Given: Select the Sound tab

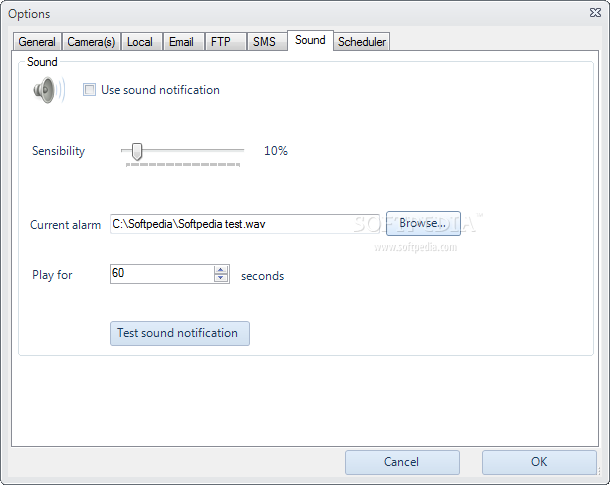Looking at the screenshot, I should pos(310,40).
